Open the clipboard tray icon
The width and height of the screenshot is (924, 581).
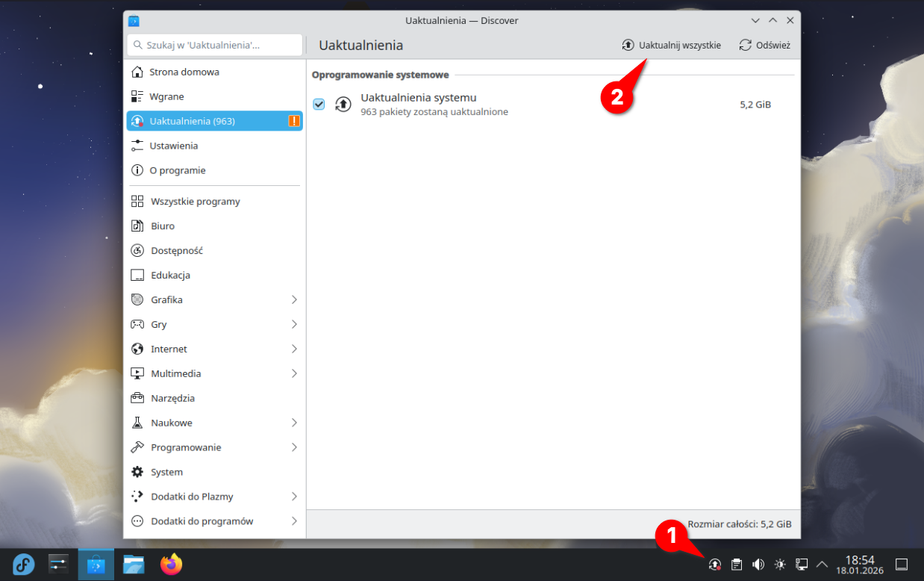(x=737, y=565)
